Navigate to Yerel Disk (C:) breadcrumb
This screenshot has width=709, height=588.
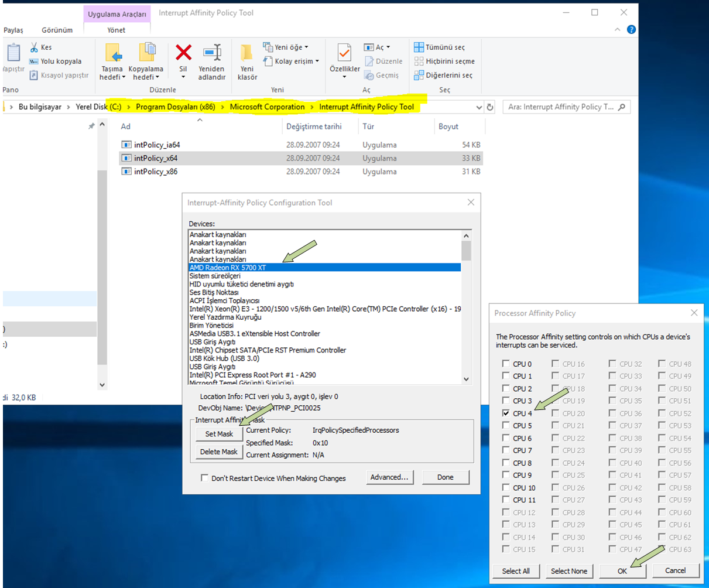pos(99,107)
